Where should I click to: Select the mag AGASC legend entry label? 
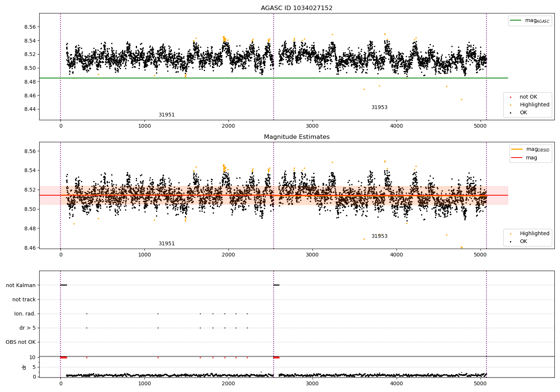coord(537,21)
